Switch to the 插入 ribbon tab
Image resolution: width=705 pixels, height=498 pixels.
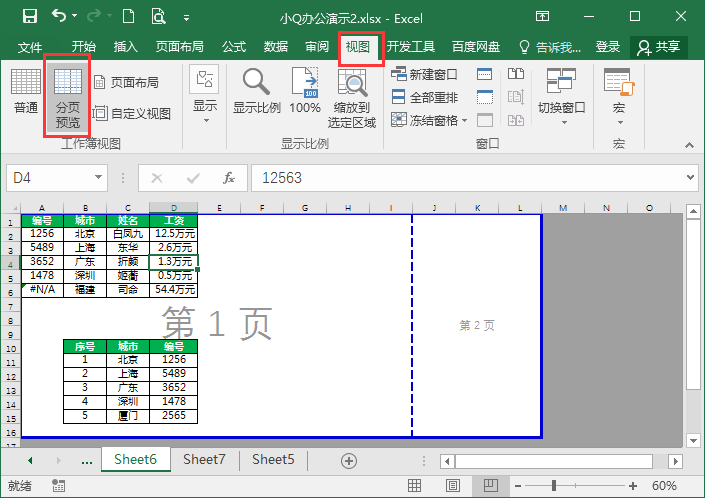pyautogui.click(x=125, y=47)
